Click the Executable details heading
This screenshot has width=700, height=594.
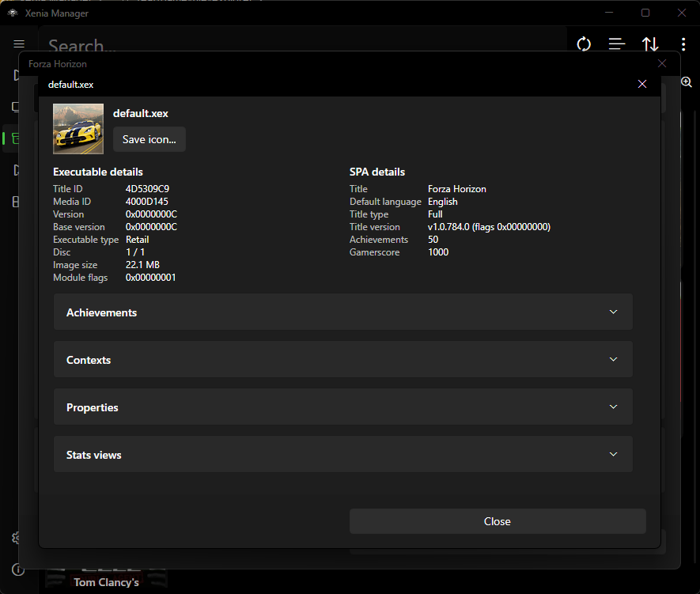pyautogui.click(x=98, y=172)
